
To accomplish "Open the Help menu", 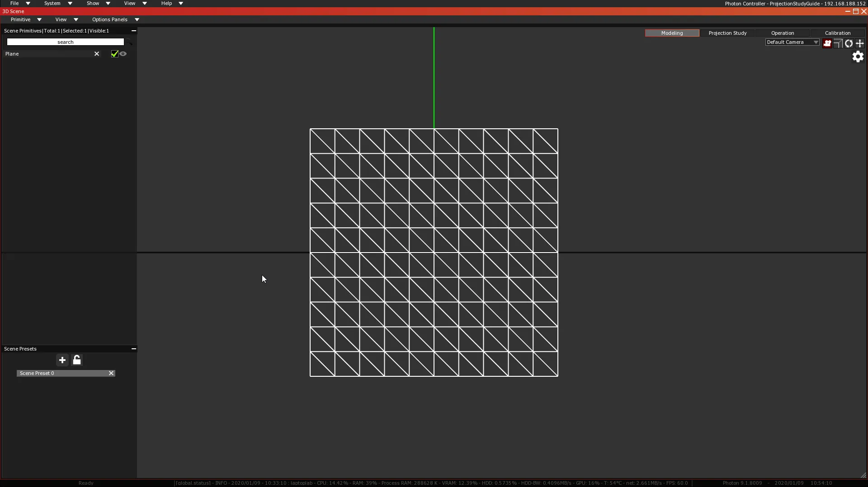I will click(172, 3).
